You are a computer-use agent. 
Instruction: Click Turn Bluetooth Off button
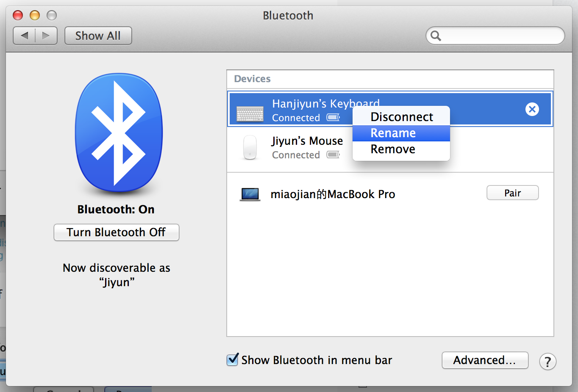(116, 232)
